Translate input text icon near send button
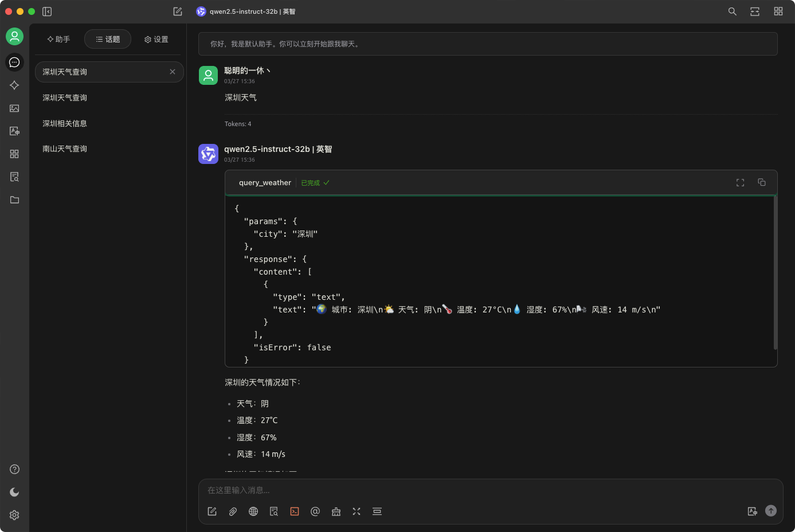Image resolution: width=795 pixels, height=532 pixels. coord(753,511)
